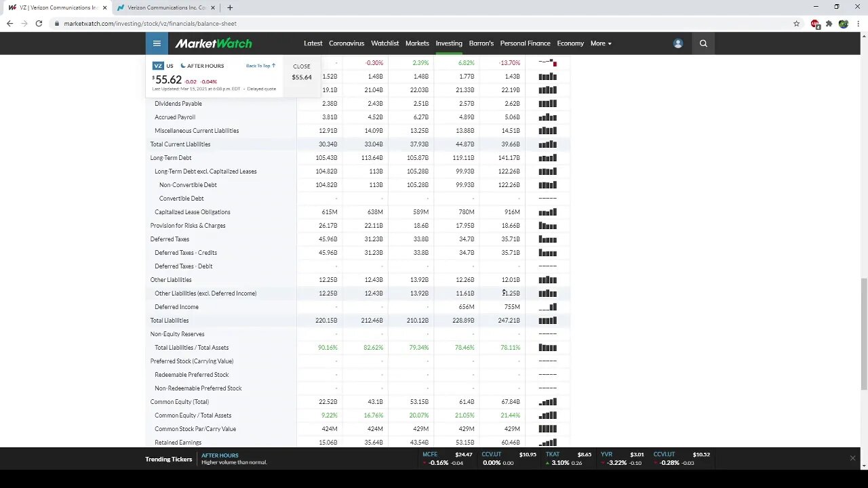Dismiss the Trending Tickers bar
The width and height of the screenshot is (868, 488).
point(852,458)
